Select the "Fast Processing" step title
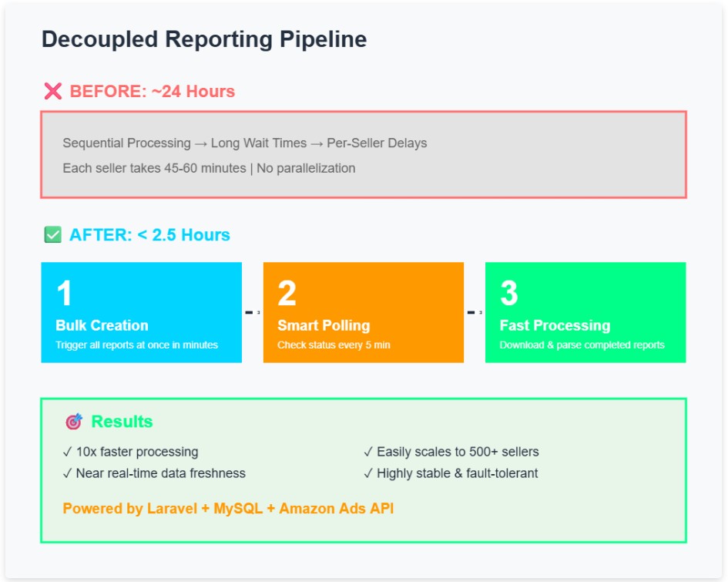Image resolution: width=728 pixels, height=582 pixels. (x=555, y=325)
